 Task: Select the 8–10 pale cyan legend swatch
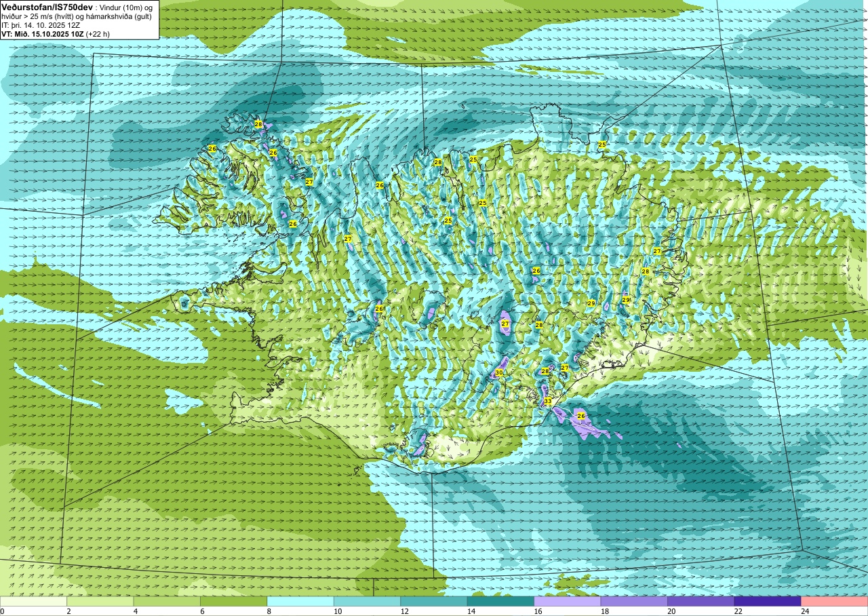coord(300,601)
